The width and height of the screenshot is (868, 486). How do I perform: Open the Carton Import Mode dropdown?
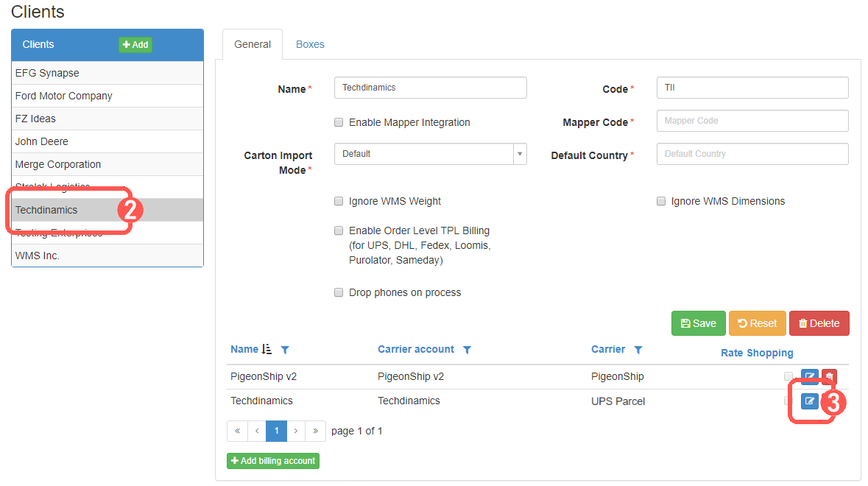430,154
